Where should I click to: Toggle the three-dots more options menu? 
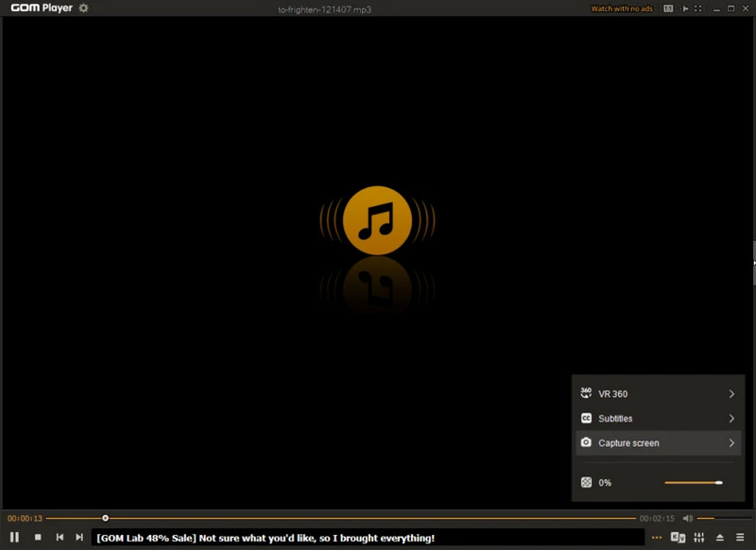[657, 537]
